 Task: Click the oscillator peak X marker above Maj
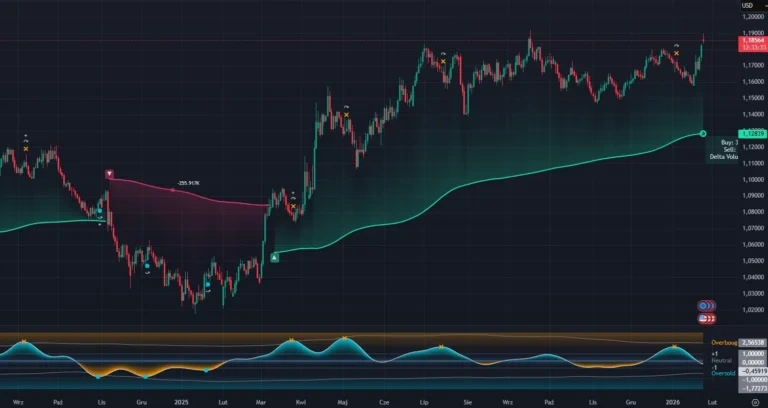[344, 338]
